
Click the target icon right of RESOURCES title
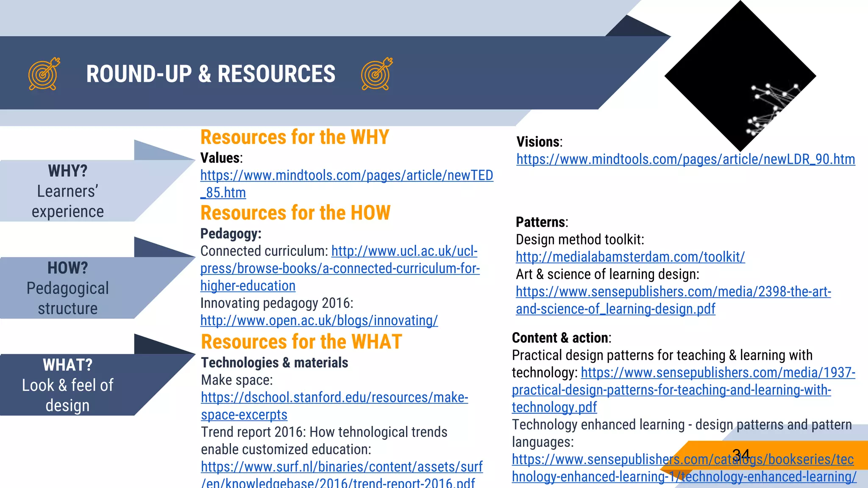tap(377, 74)
